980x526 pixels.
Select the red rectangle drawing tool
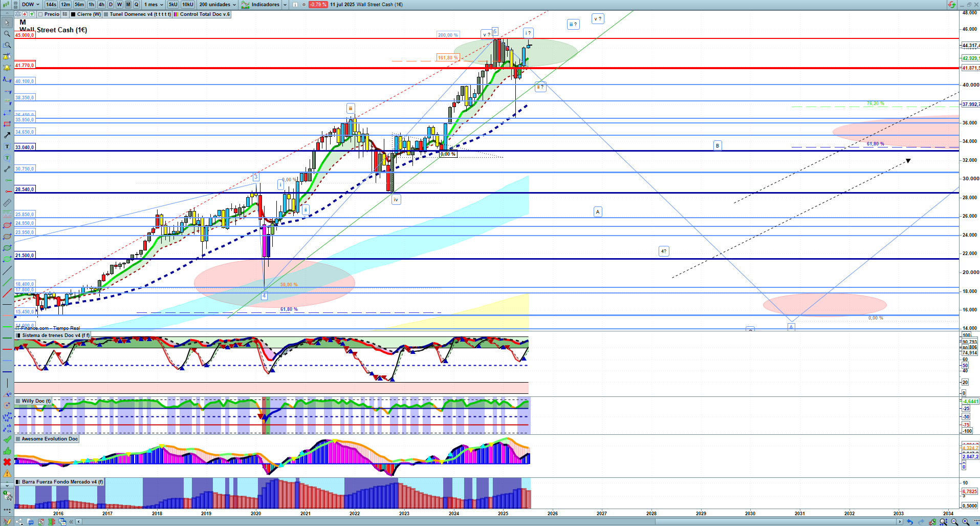click(7, 124)
